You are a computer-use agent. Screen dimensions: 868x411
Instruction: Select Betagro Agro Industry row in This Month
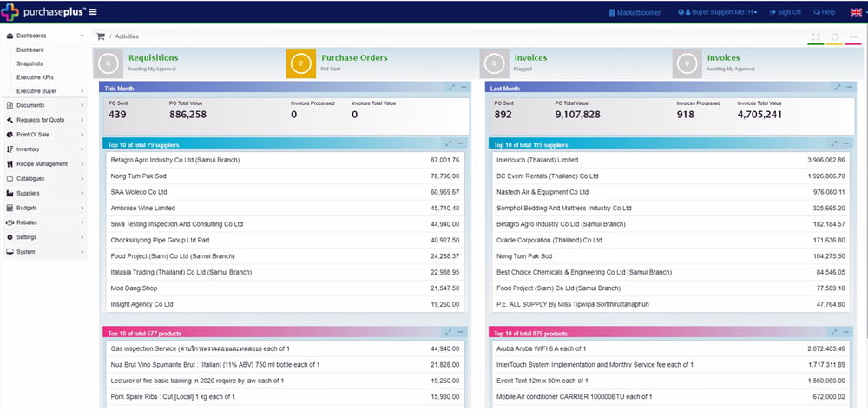coord(285,160)
